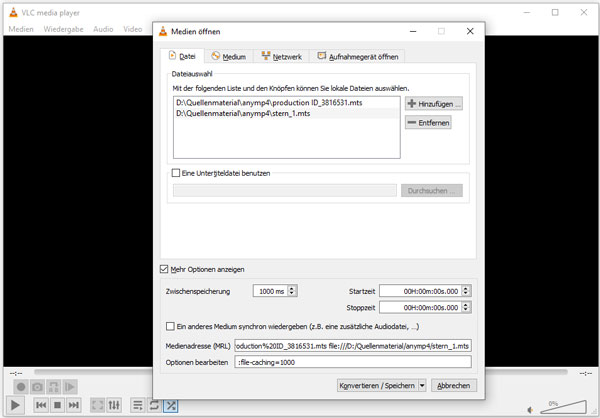This screenshot has width=600, height=418.
Task: Adjust the VLC volume slider
Action: tap(563, 407)
